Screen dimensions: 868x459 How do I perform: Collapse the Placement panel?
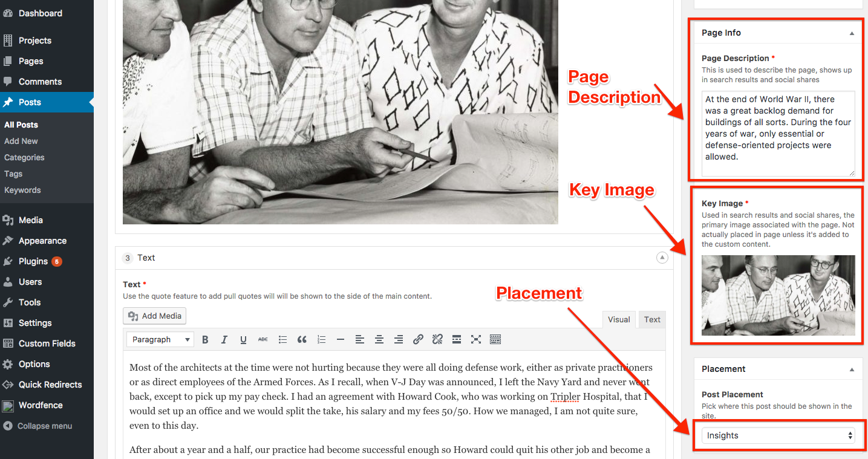click(852, 369)
